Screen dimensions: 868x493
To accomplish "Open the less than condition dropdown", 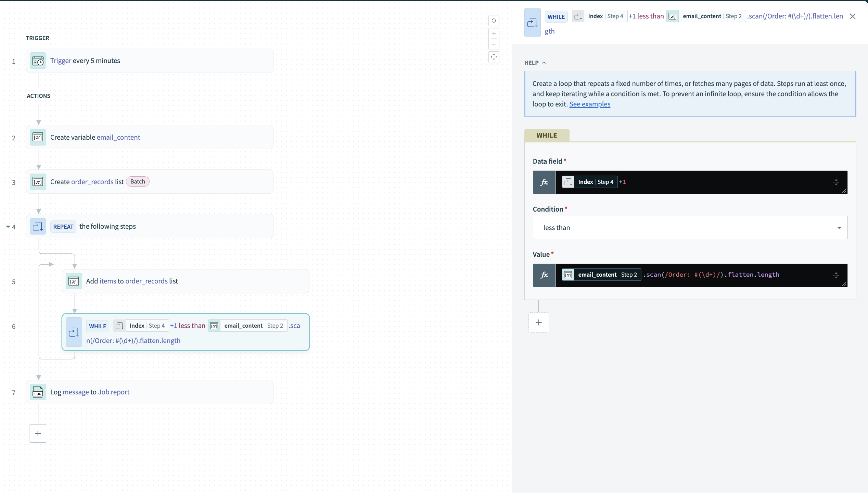I will click(839, 227).
